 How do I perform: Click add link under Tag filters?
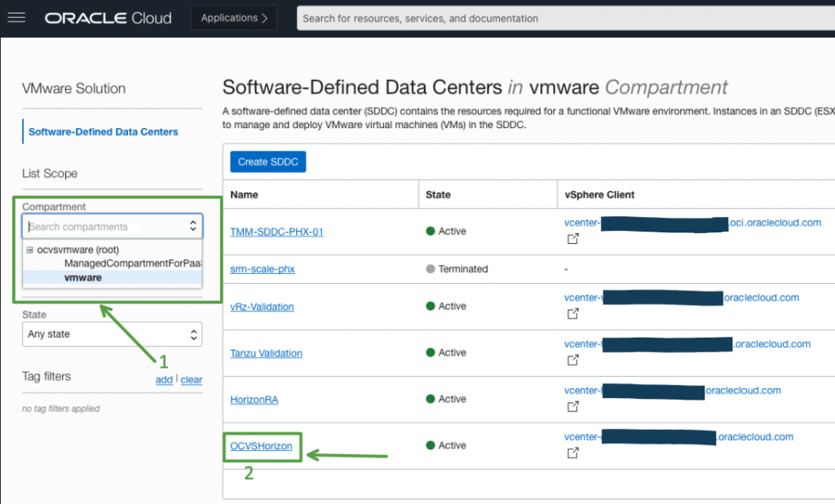click(x=164, y=380)
